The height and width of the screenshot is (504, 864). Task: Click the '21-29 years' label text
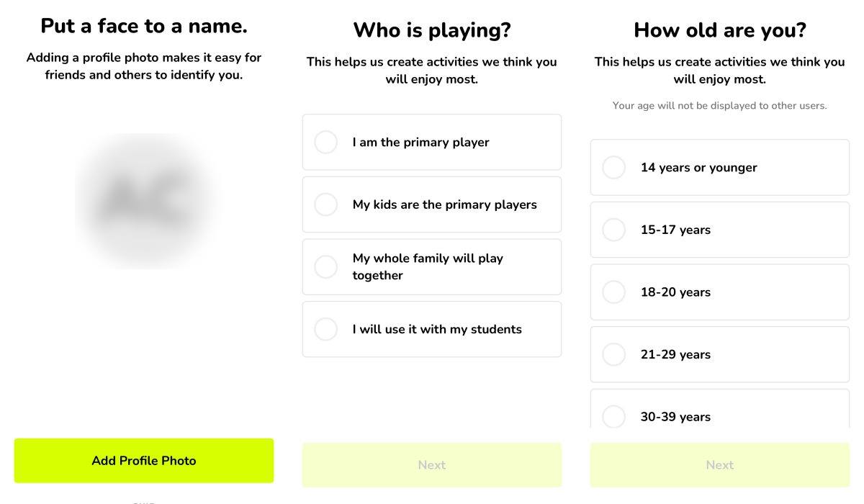point(675,354)
